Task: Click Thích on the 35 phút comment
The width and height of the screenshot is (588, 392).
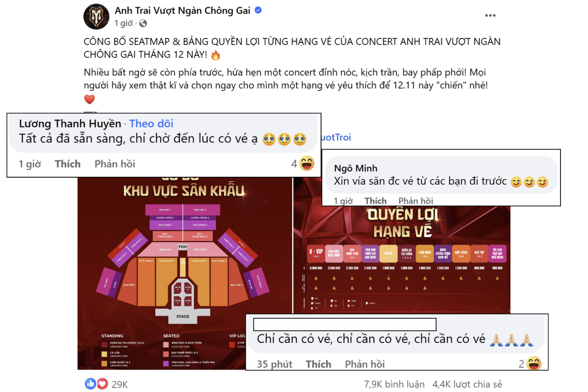Action: click(319, 364)
